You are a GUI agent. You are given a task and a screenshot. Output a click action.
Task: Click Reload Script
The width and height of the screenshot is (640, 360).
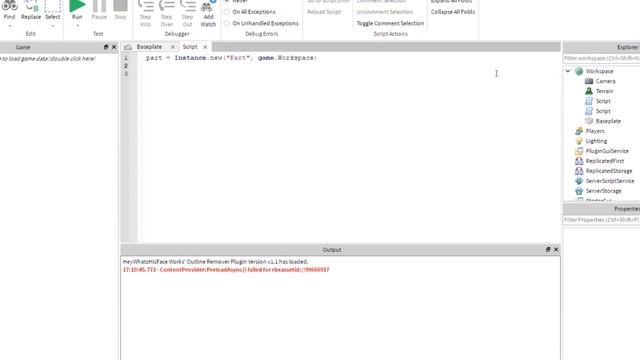(324, 12)
